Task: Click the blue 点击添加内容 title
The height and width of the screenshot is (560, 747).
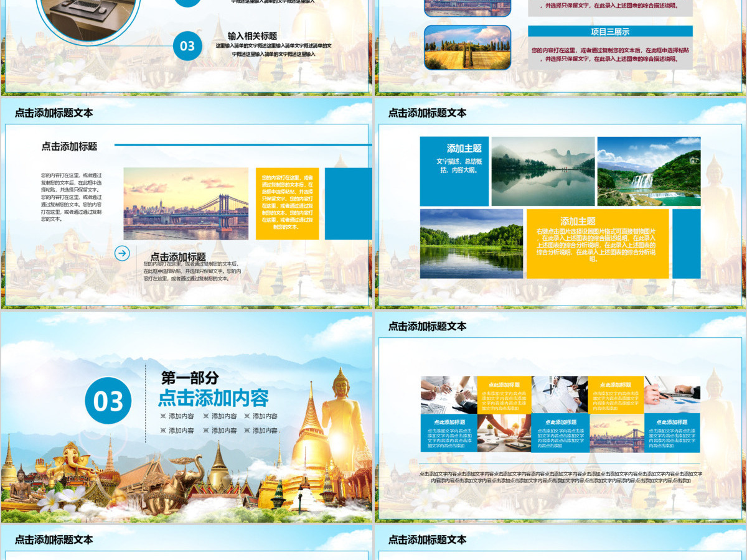Action: [x=214, y=398]
